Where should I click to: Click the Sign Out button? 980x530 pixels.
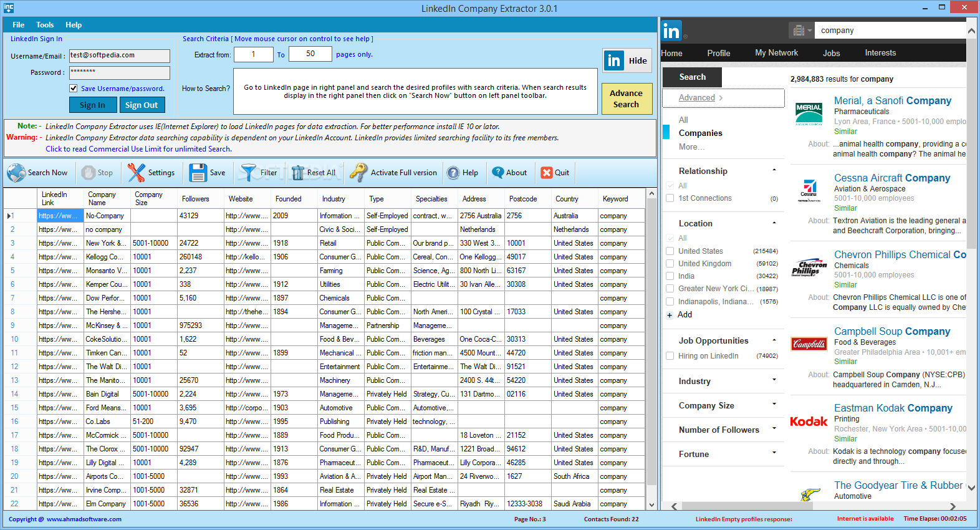pos(142,105)
